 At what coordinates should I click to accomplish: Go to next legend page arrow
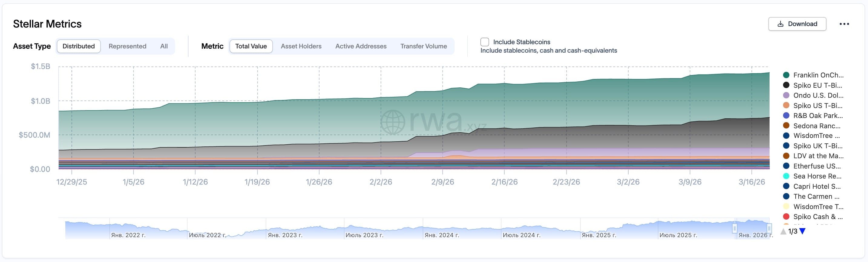tap(802, 231)
